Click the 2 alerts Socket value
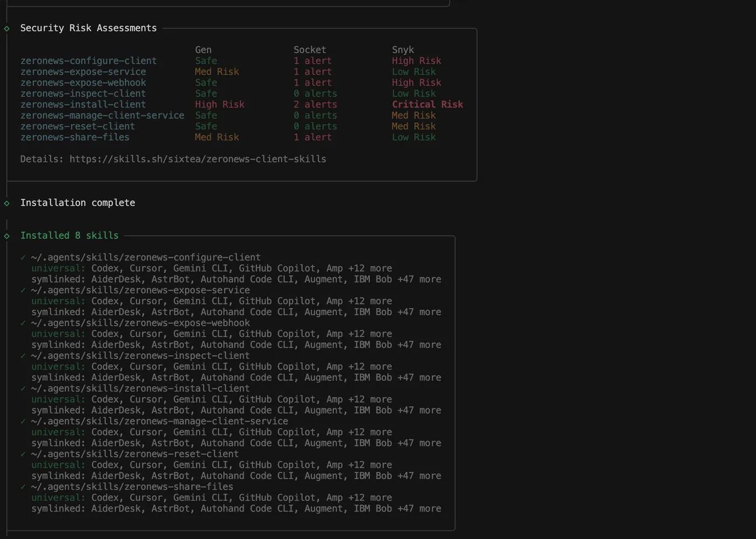Screen dimensions: 756x539 [x=315, y=105]
